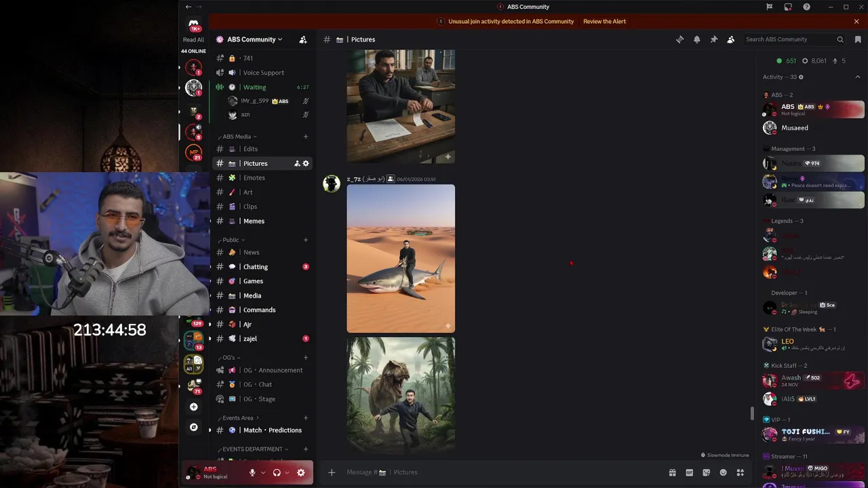Image resolution: width=868 pixels, height=488 pixels.
Task: Mute microphone in user panel
Action: click(x=252, y=472)
